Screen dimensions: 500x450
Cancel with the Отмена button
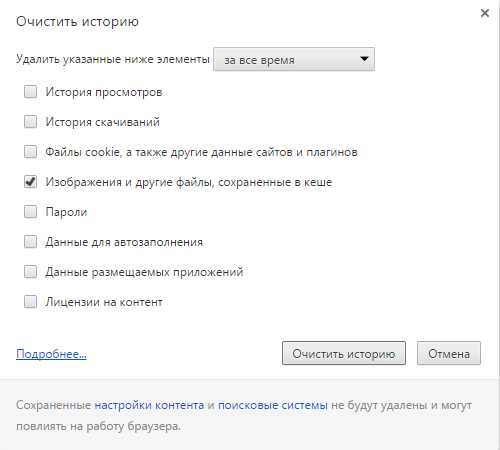pyautogui.click(x=449, y=353)
